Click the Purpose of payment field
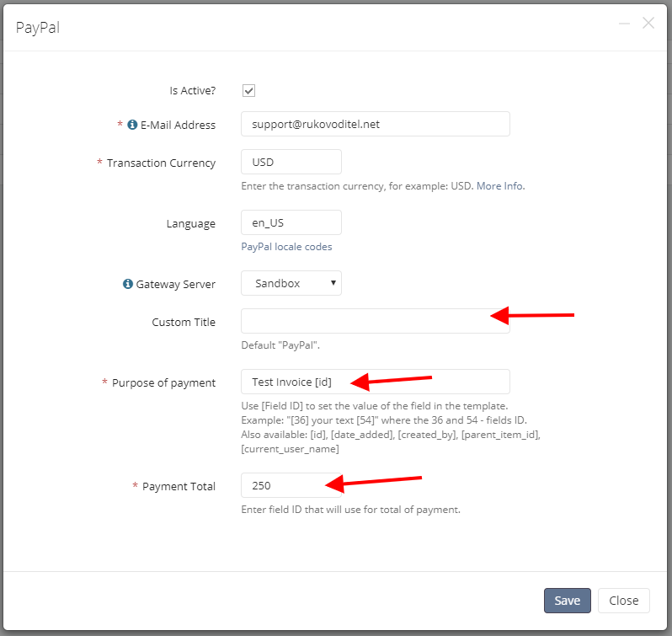 point(376,382)
